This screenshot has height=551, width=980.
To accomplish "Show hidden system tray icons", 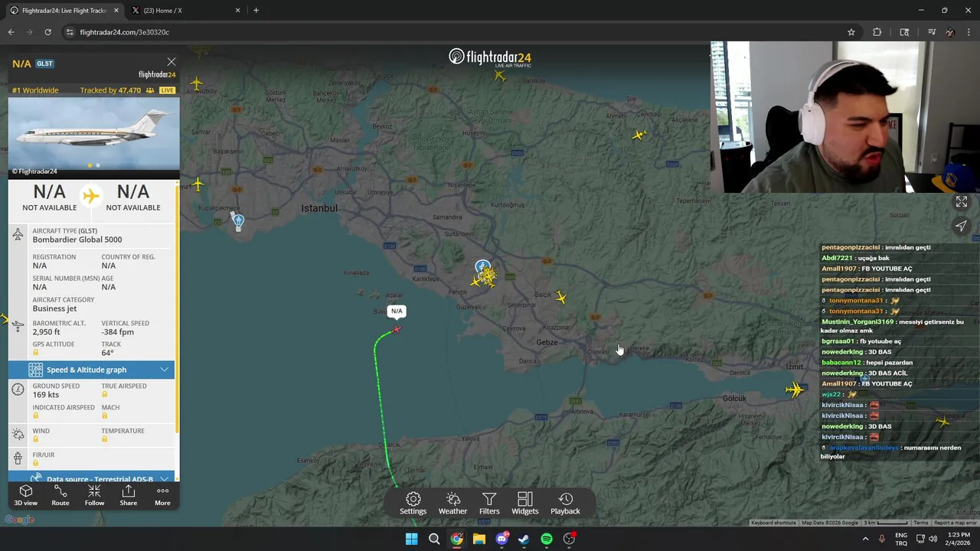I will 866,539.
